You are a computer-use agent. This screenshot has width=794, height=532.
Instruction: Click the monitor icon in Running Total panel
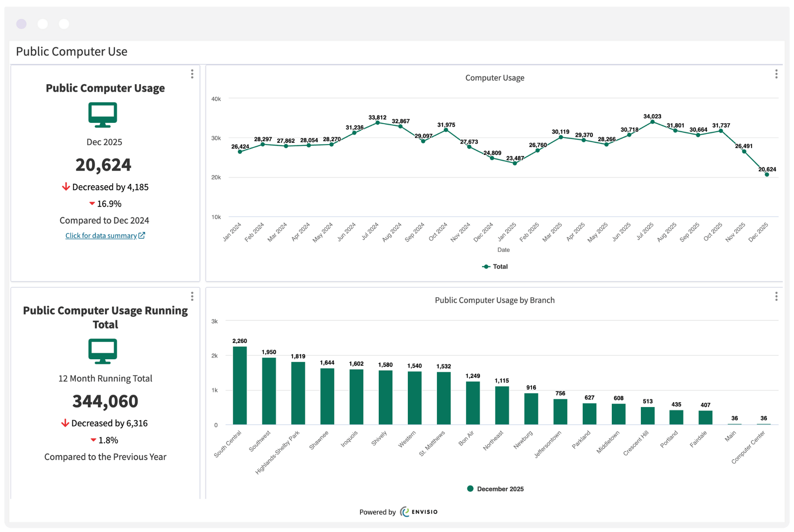coord(104,351)
